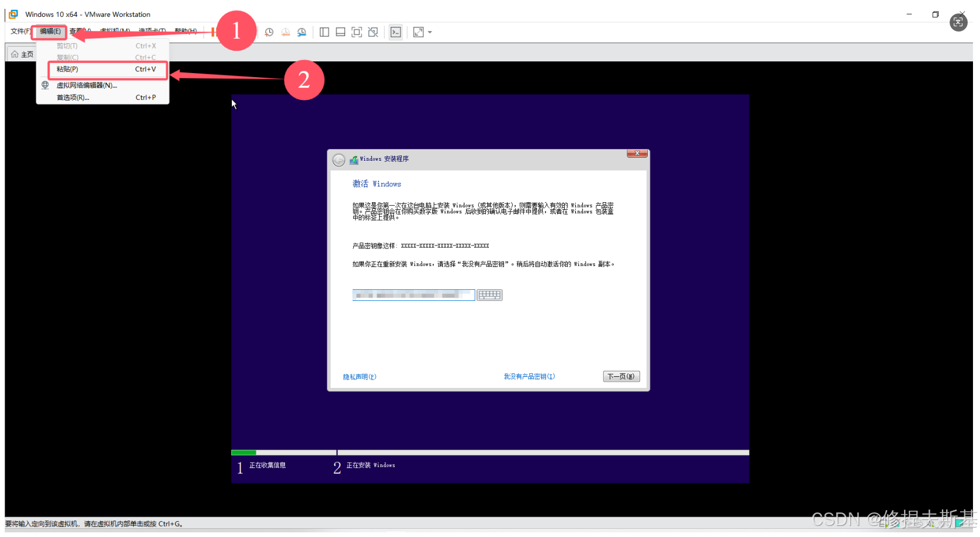
Task: Click the Take Snapshot toolbar icon
Action: 269,32
